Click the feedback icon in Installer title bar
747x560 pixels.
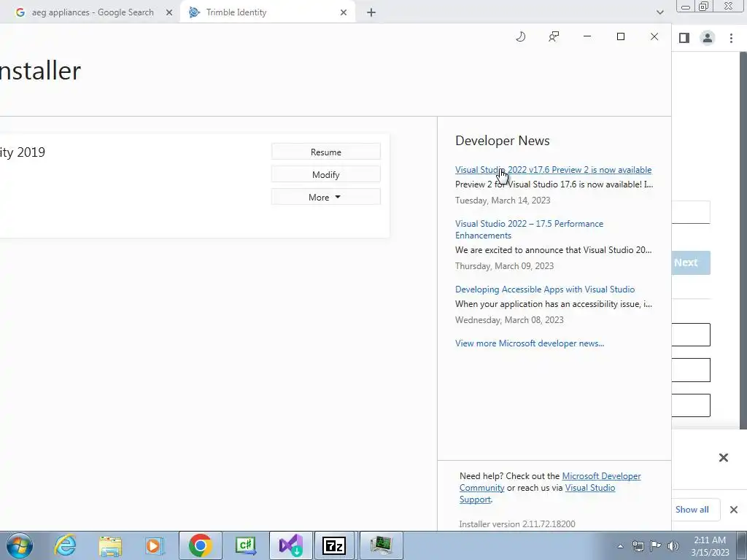[554, 36]
